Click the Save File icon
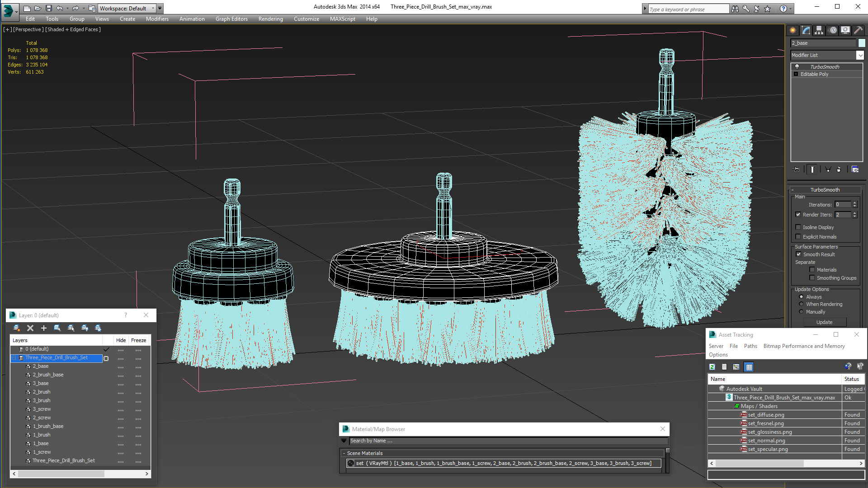 click(x=49, y=8)
